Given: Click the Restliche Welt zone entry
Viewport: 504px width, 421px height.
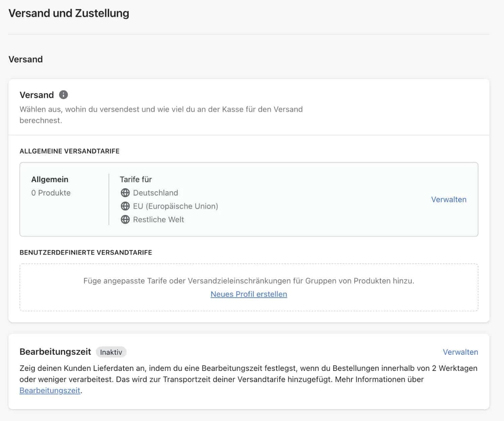Looking at the screenshot, I should tap(159, 219).
